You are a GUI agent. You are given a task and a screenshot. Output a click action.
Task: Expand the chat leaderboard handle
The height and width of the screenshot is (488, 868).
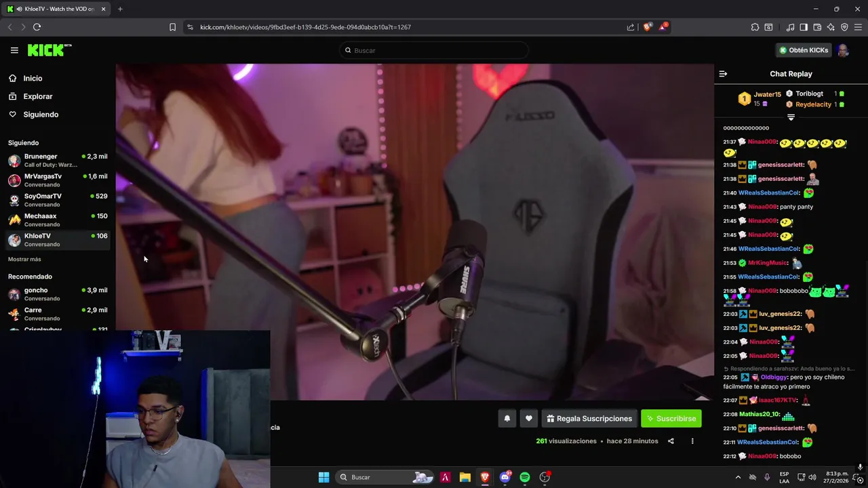click(791, 117)
